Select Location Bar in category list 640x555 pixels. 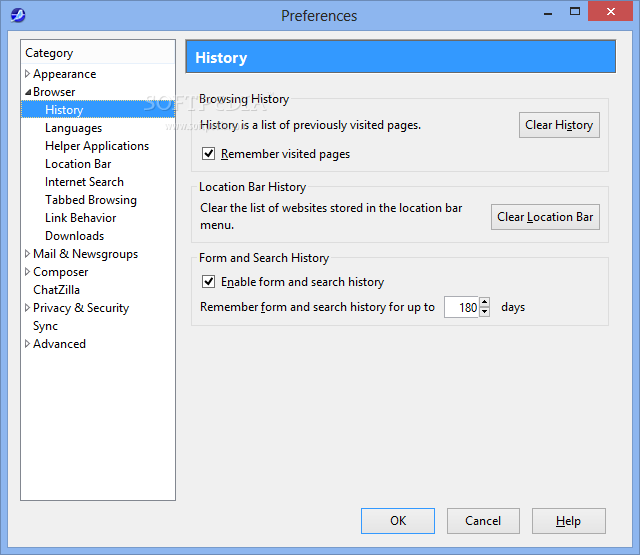click(78, 164)
